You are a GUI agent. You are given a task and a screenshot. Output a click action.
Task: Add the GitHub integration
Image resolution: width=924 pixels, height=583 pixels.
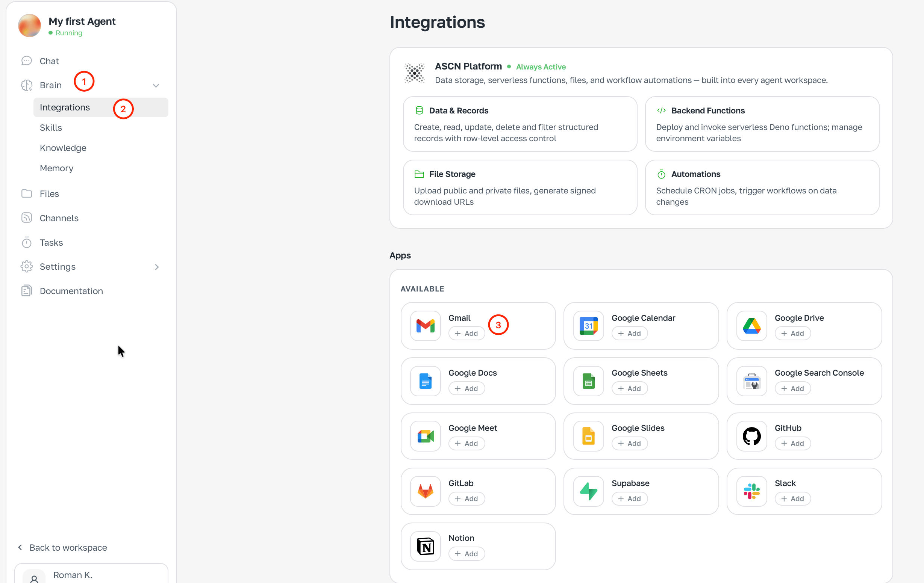[792, 443]
